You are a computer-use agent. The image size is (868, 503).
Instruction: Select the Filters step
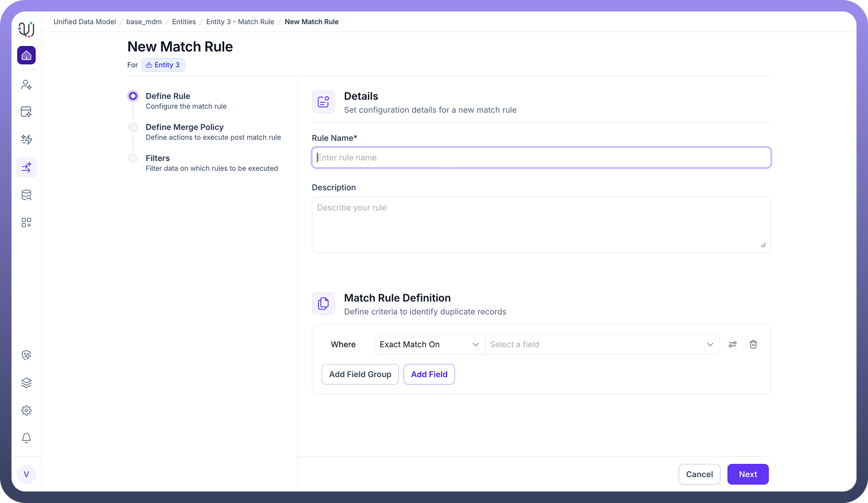(203, 163)
